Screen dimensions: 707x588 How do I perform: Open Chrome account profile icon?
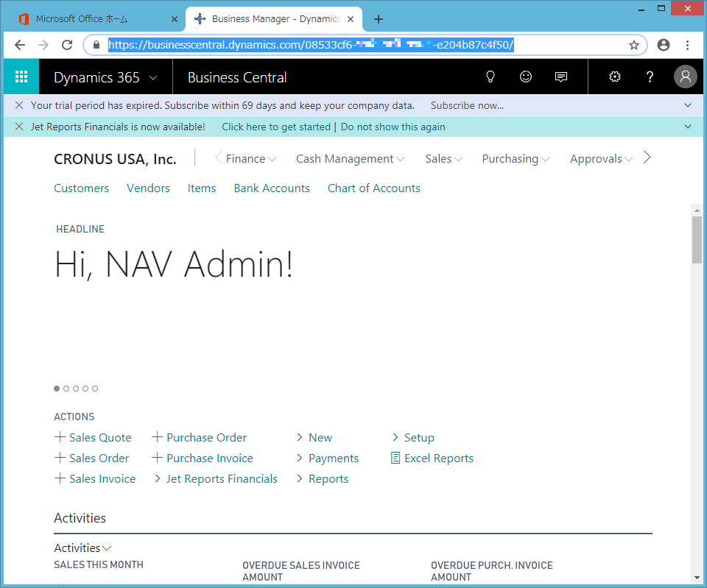tap(664, 45)
